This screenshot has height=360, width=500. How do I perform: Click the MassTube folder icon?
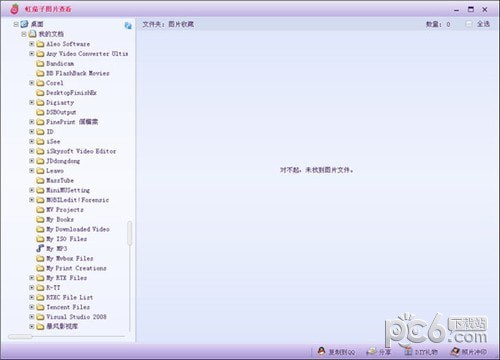click(x=40, y=180)
